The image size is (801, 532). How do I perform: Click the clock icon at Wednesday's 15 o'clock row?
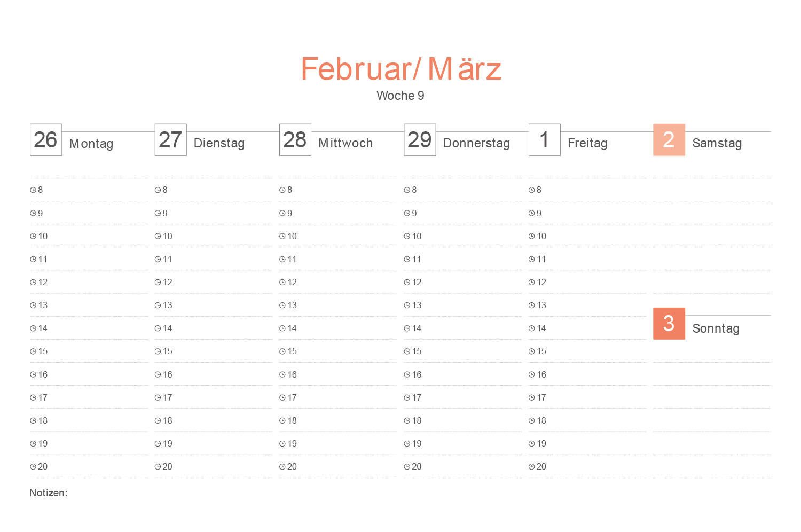click(282, 351)
